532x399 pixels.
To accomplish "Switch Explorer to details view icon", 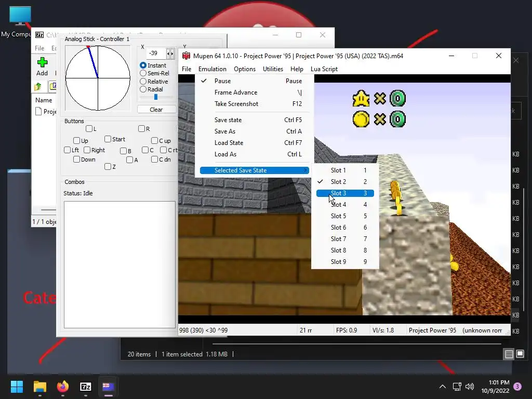I will [509, 354].
